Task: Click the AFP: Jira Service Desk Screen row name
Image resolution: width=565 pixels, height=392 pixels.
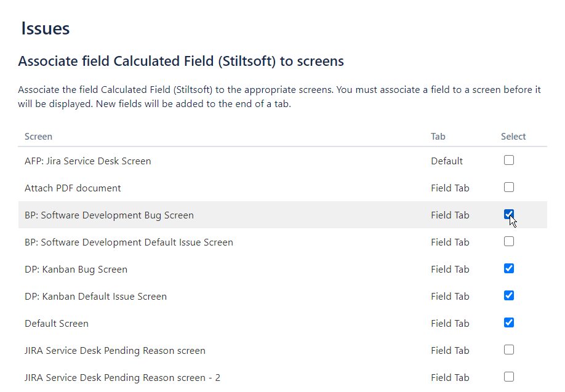Action: (x=87, y=161)
